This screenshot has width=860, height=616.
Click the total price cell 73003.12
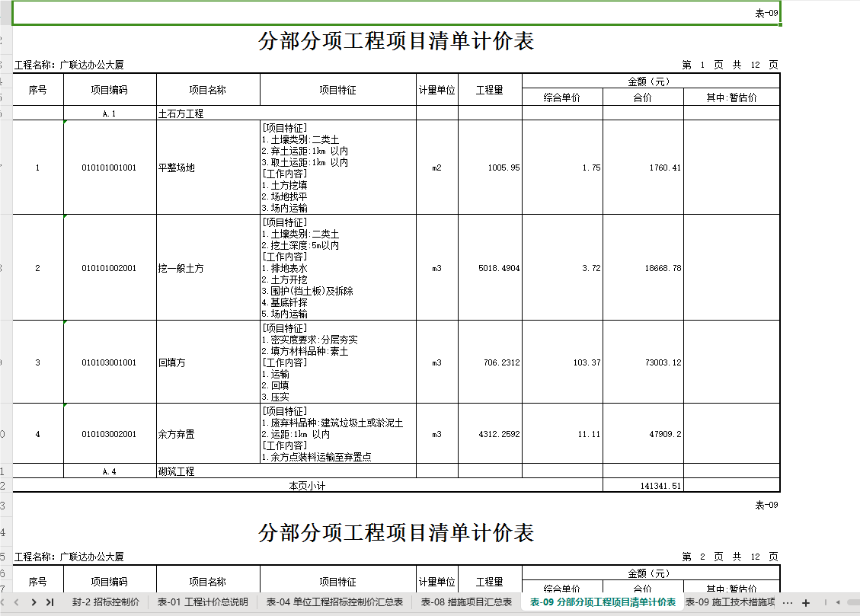643,362
